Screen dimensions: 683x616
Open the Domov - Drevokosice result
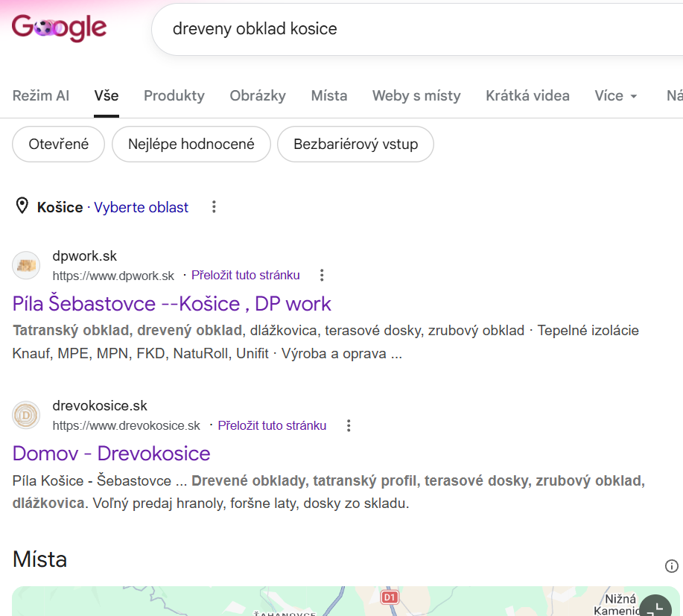click(x=111, y=454)
